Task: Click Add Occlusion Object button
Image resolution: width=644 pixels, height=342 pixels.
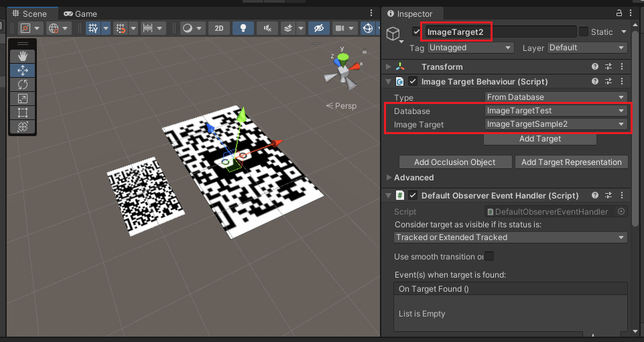Action: [455, 162]
